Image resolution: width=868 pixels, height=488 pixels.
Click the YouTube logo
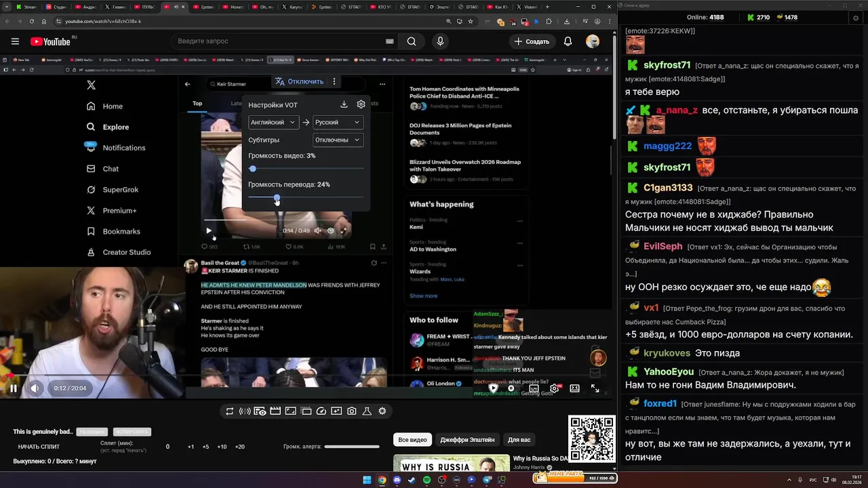[x=50, y=41]
